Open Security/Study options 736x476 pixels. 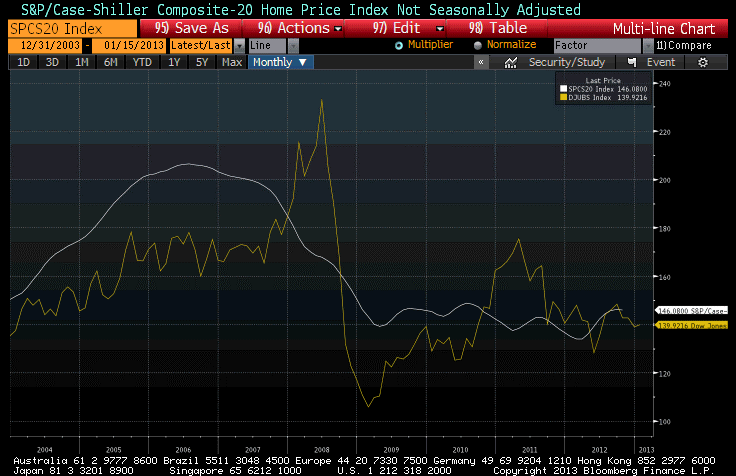pos(567,62)
